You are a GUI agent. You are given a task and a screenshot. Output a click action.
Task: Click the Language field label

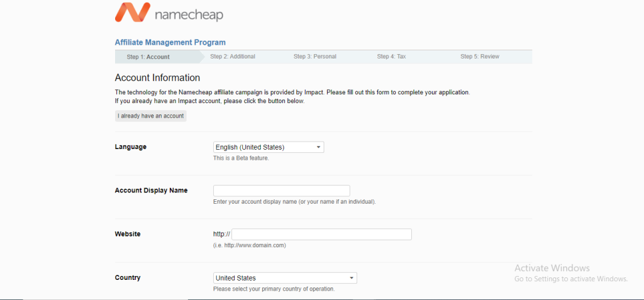(131, 147)
